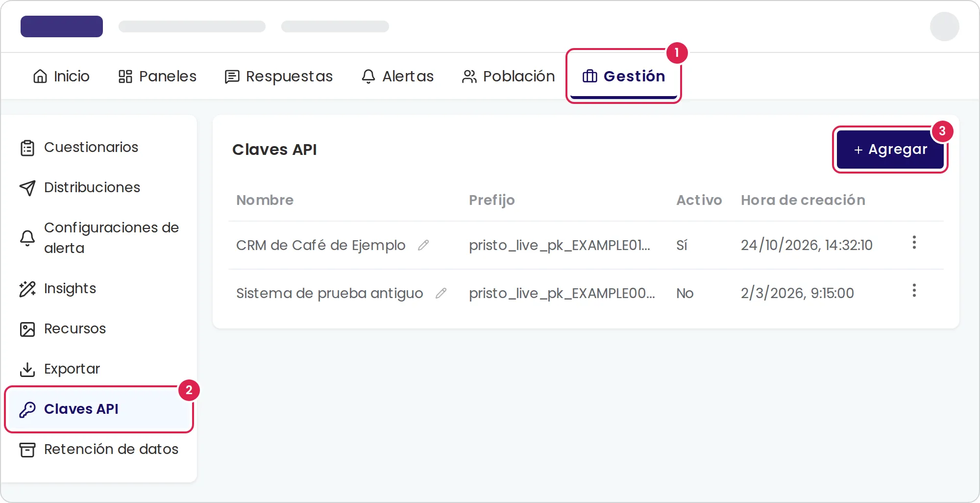Screen dimensions: 980x503
Task: Open options menu for CRM de Café de Ejemplo
Action: 914,242
